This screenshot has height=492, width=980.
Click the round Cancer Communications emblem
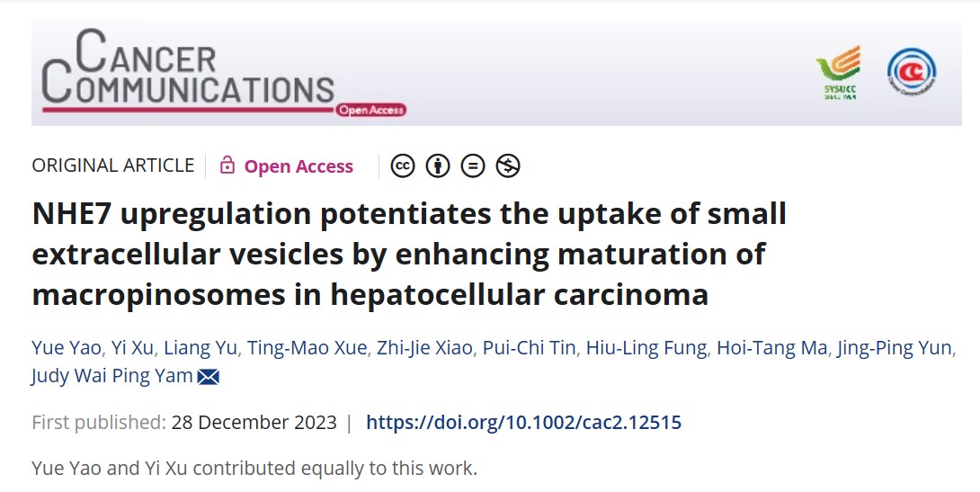coord(911,72)
